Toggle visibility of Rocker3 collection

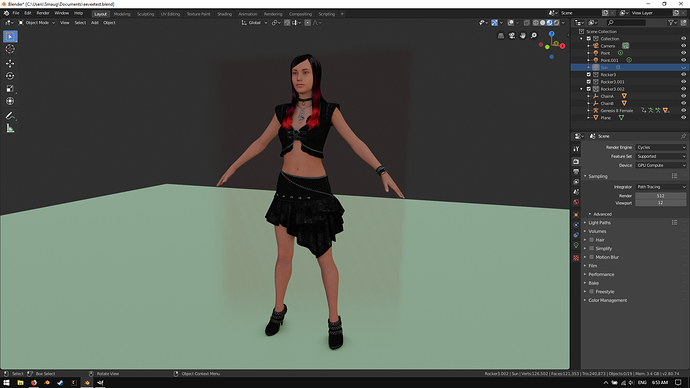click(683, 75)
